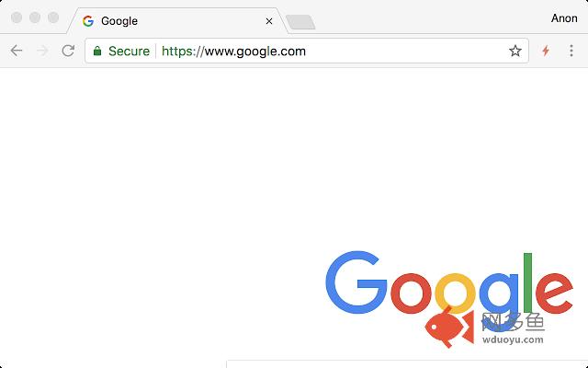Reload the current Google page
The height and width of the screenshot is (368, 588).
point(68,51)
